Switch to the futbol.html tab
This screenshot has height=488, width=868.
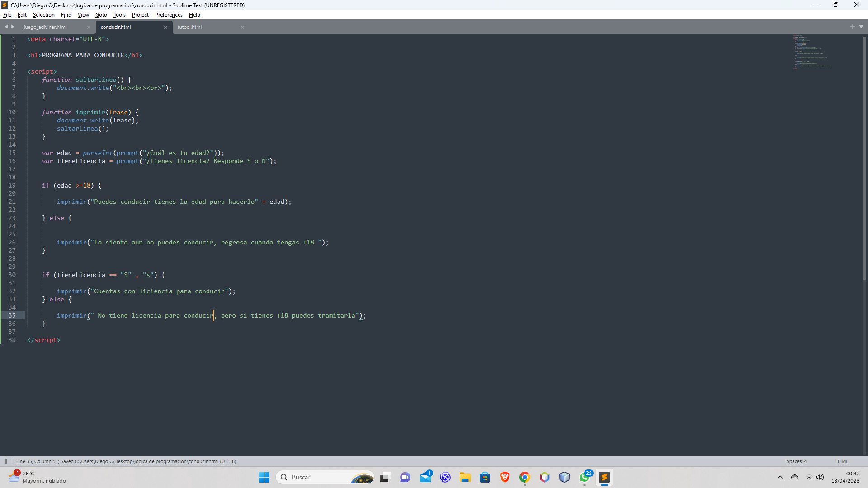189,27
